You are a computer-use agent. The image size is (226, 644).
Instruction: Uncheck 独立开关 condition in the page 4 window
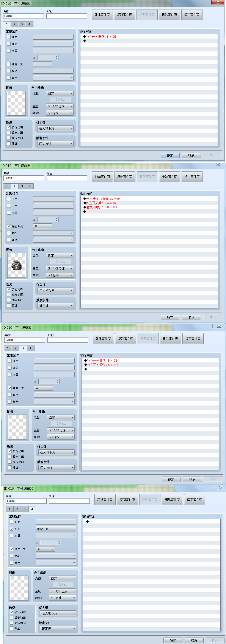[11, 549]
